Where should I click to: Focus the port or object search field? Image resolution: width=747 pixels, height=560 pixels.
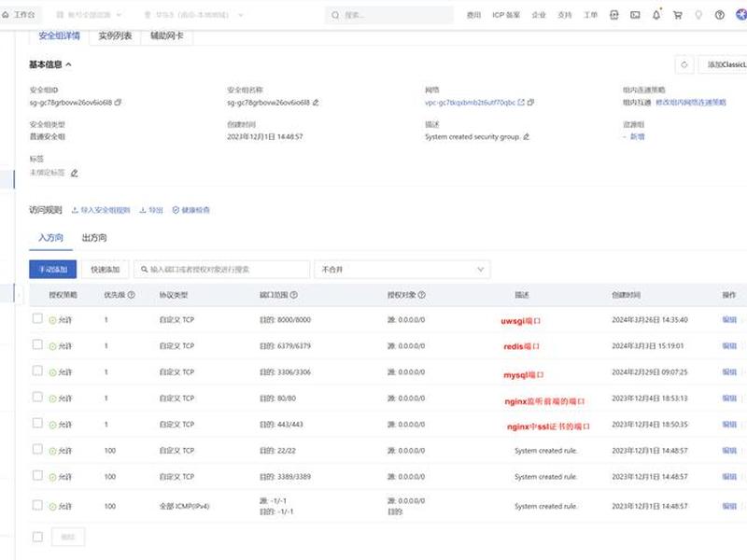[x=222, y=270]
